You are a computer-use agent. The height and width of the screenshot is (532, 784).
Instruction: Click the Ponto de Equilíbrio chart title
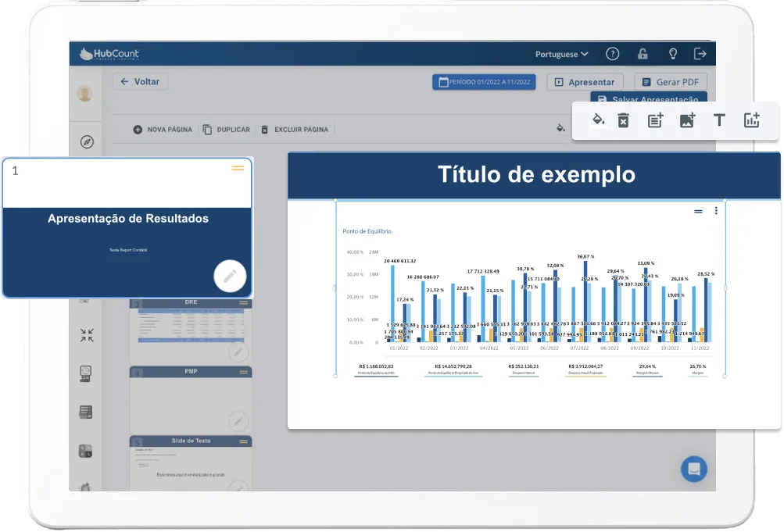coord(367,231)
